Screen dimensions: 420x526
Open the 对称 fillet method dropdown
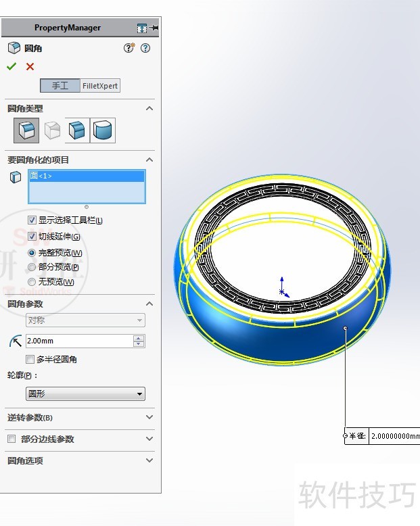tap(85, 320)
